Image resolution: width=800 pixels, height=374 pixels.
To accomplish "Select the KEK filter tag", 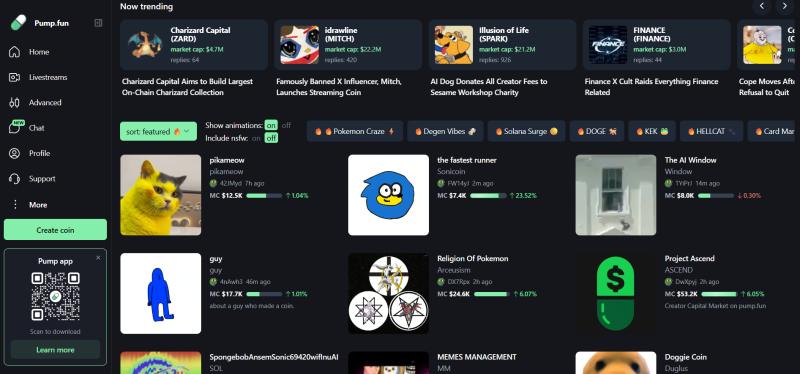I will pos(652,131).
